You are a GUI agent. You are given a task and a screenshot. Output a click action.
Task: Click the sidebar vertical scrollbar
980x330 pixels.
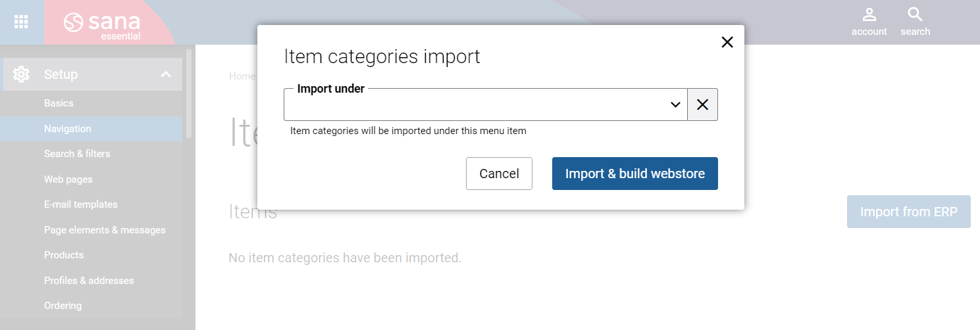click(x=189, y=93)
